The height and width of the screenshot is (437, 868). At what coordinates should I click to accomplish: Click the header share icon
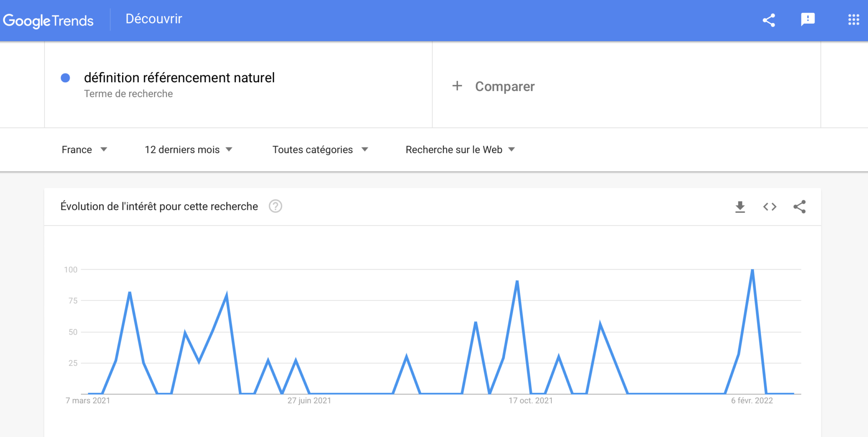[x=769, y=20]
